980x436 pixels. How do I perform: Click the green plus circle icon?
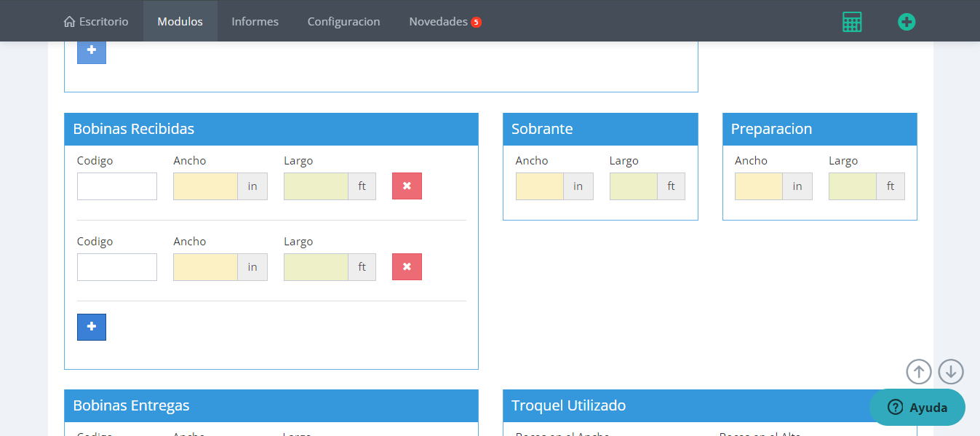point(906,22)
